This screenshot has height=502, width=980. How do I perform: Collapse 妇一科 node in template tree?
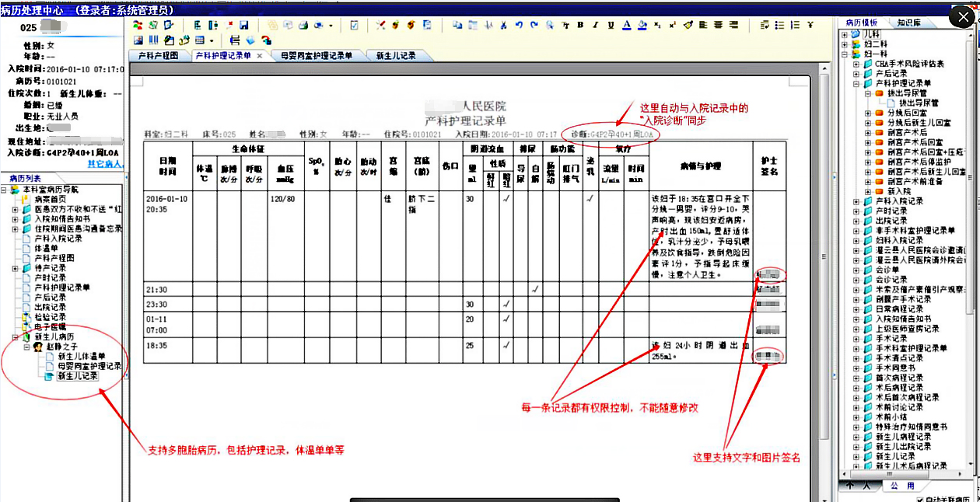pos(845,54)
